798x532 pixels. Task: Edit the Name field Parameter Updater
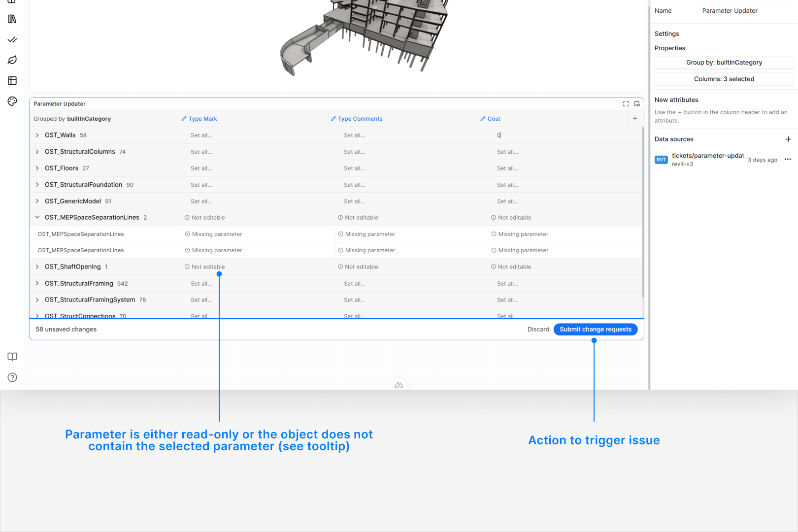(x=746, y=11)
